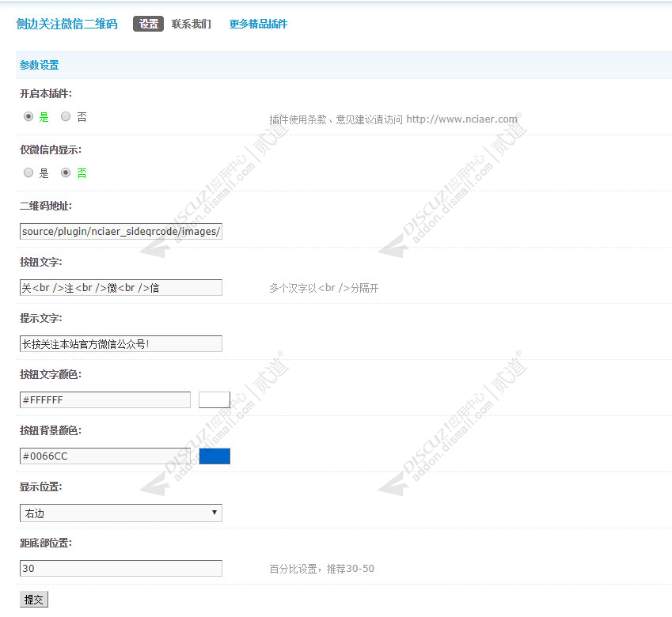The height and width of the screenshot is (617, 672).
Task: Open the 显示位置 dropdown showing 右边
Action: pos(121,513)
